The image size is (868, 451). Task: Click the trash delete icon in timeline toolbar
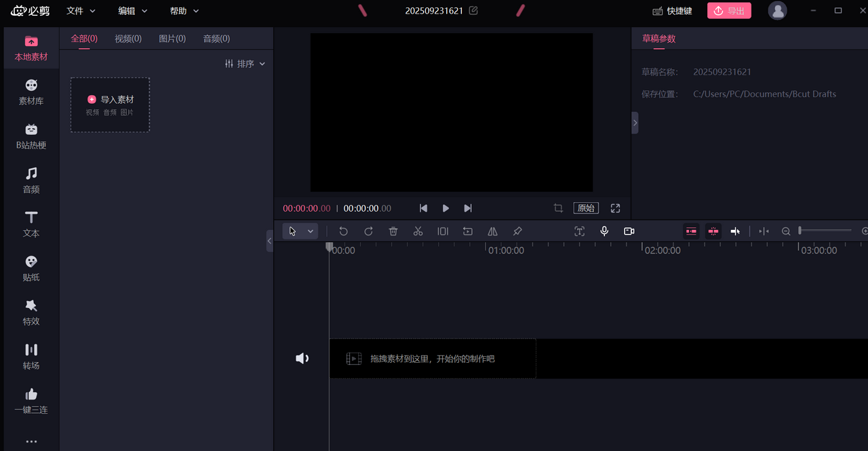[393, 231]
